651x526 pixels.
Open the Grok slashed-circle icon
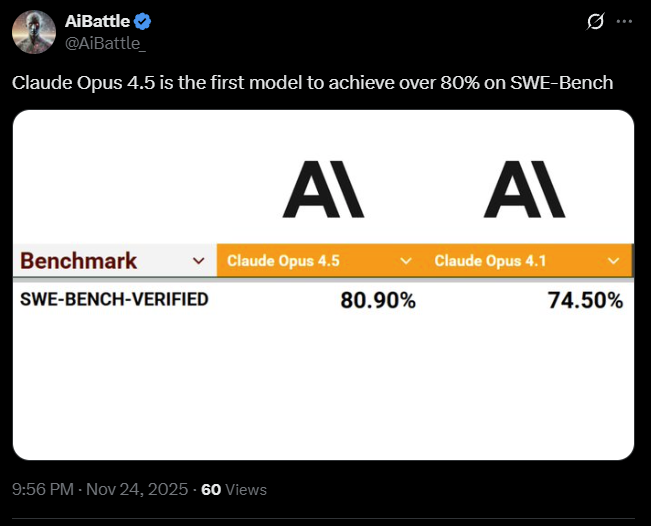point(596,21)
